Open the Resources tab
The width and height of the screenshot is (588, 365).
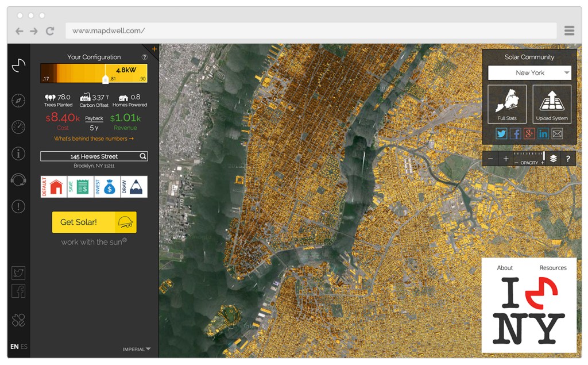pos(552,268)
